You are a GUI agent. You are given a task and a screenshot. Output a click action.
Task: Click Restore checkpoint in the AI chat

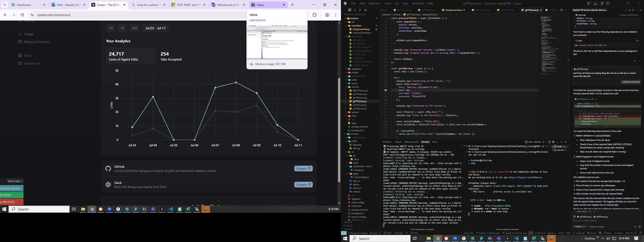pyautogui.click(x=631, y=82)
